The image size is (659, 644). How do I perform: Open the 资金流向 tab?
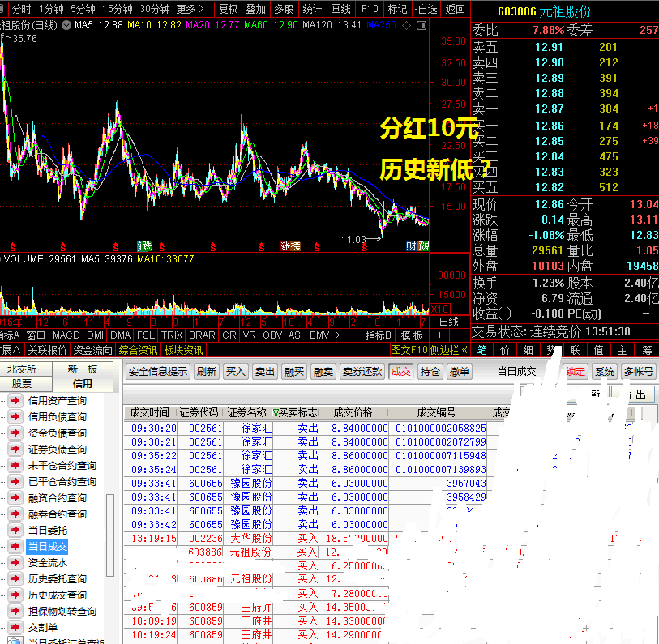(x=93, y=350)
